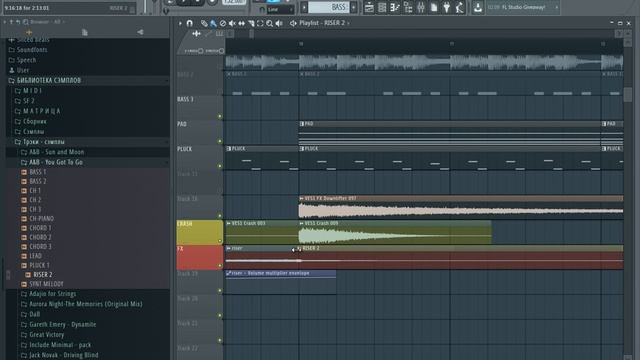640x360 pixels.
Task: Switch to the third browser tab icon
Action: coord(140,32)
